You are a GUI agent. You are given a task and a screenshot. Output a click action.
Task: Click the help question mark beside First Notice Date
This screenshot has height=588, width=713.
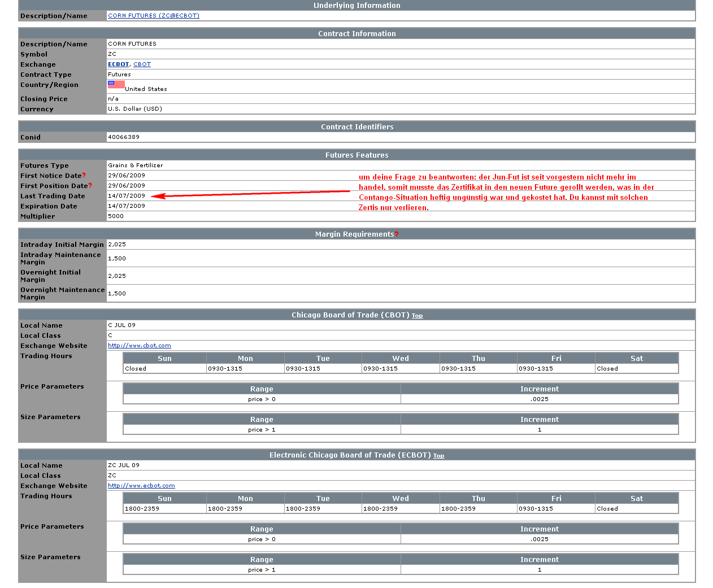tap(84, 176)
